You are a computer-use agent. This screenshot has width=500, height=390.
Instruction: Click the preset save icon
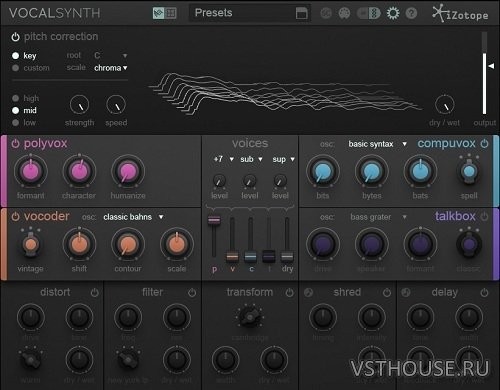point(301,14)
